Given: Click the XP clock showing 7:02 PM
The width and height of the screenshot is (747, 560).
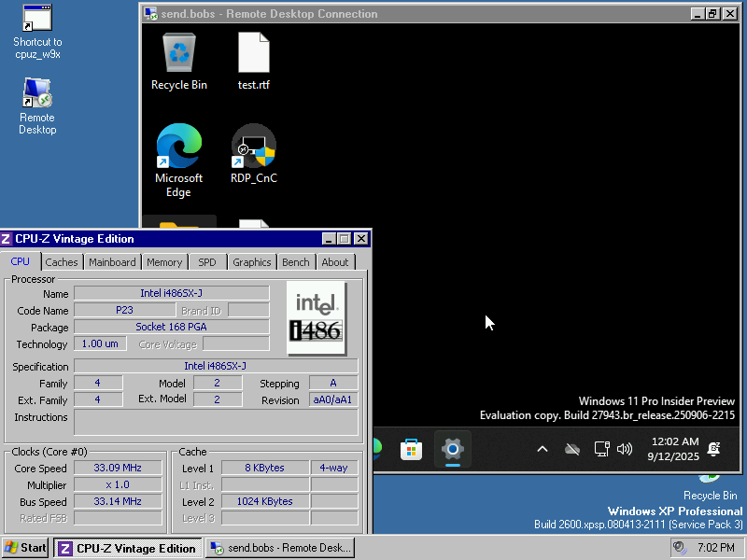Looking at the screenshot, I should coord(715,548).
